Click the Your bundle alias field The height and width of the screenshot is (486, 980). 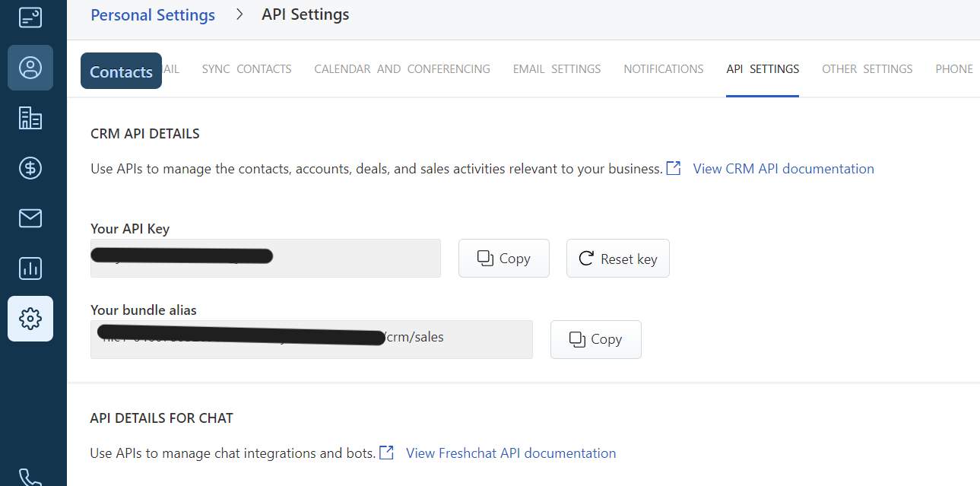311,339
